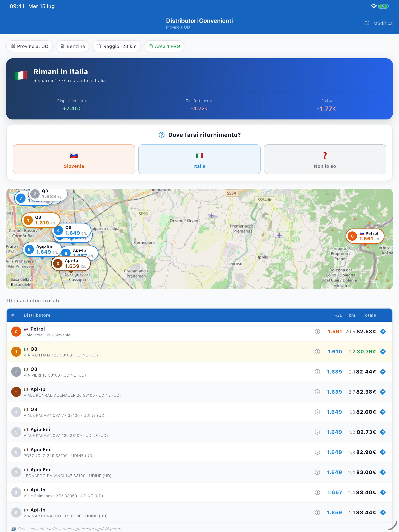Screen dimensions: 399x532
Task: Get directions to Api-Ip Via Martignacco 87
Action: pos(383,512)
